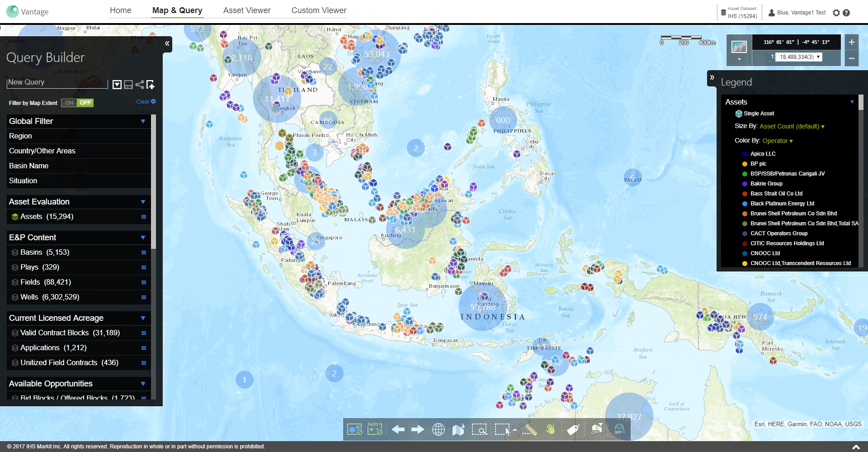The width and height of the screenshot is (868, 452).
Task: Click the full extent globe icon
Action: [x=438, y=429]
